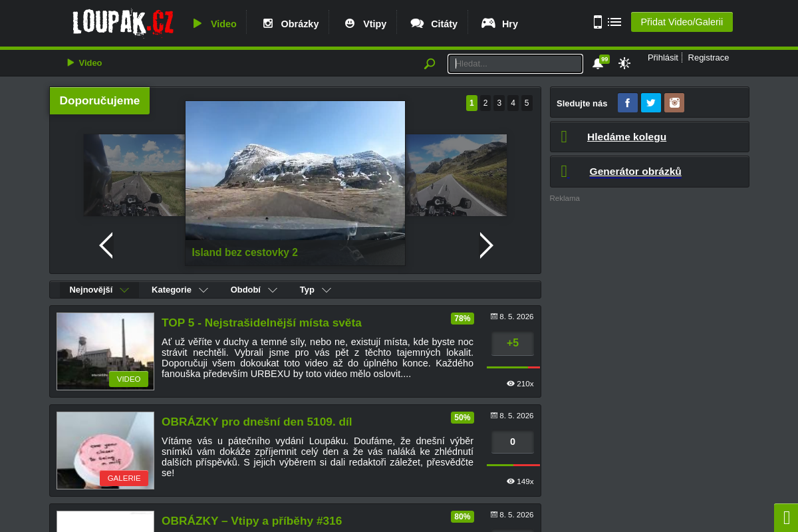Go to carousel slide 2

pyautogui.click(x=485, y=103)
